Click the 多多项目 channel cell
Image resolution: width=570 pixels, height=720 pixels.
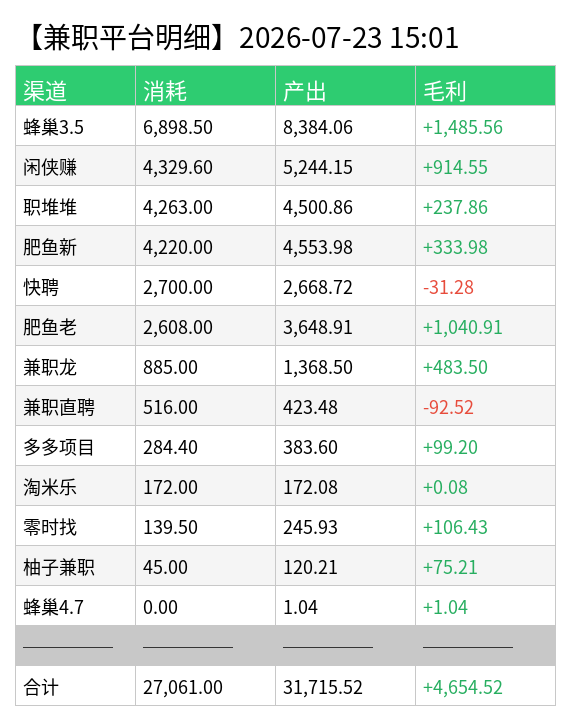75,446
